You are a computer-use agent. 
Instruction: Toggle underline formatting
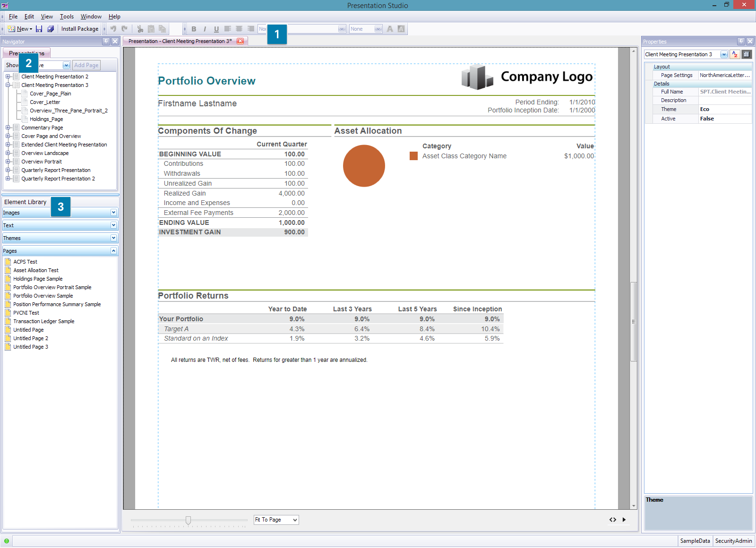click(216, 29)
